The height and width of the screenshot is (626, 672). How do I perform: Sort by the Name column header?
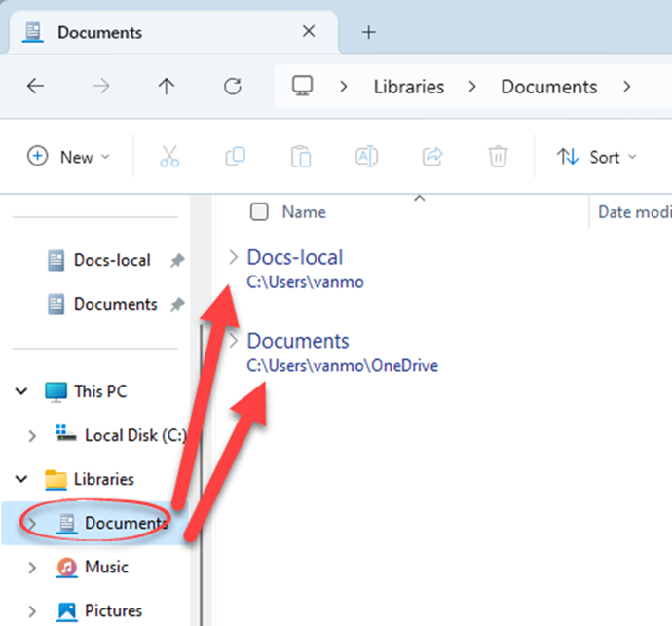pyautogui.click(x=304, y=212)
